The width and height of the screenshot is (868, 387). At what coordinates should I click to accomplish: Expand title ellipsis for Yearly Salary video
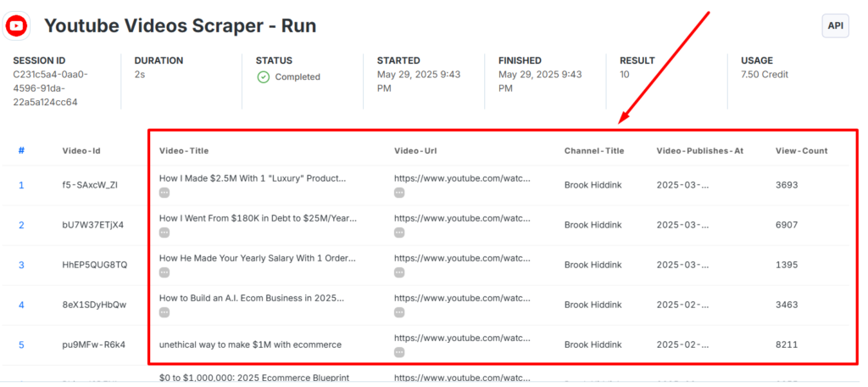click(164, 272)
